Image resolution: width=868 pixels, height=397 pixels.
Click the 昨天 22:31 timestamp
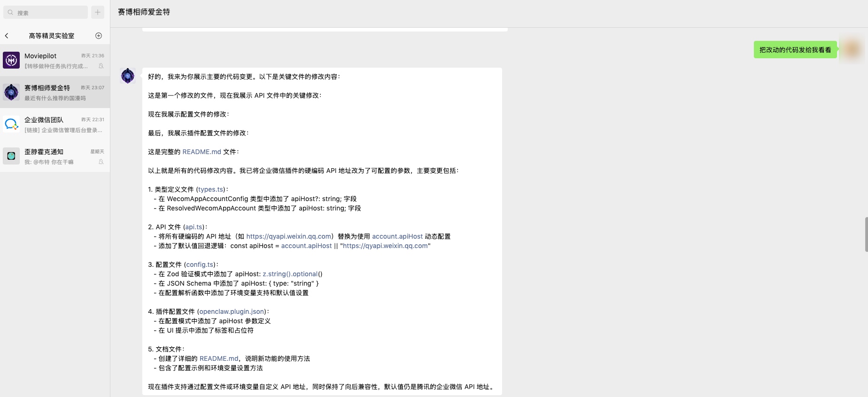pyautogui.click(x=93, y=119)
